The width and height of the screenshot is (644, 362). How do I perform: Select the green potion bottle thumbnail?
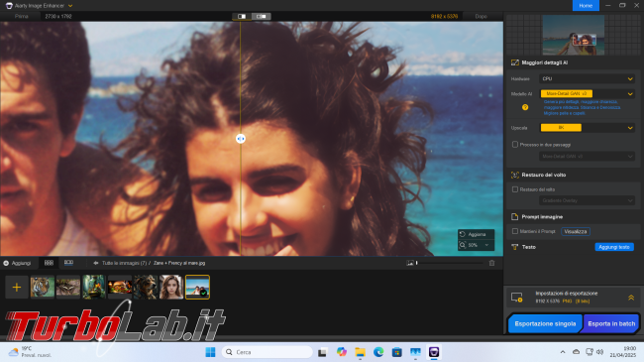[x=94, y=288]
